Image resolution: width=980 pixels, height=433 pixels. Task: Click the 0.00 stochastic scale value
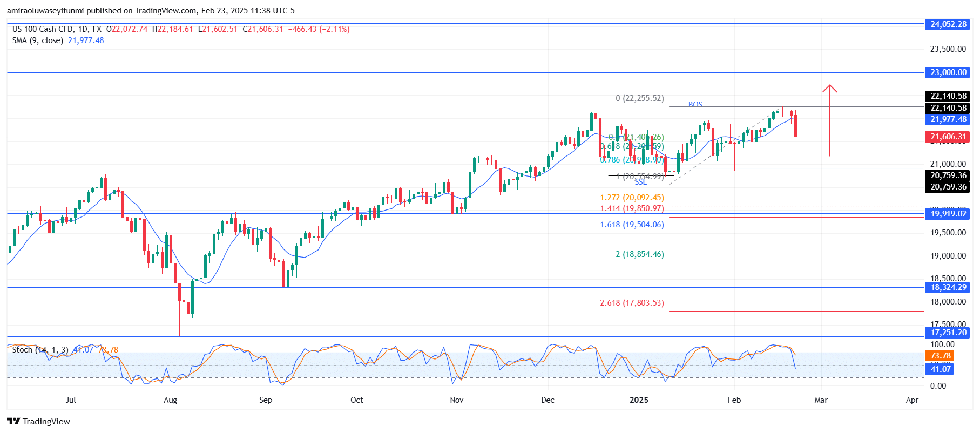(x=938, y=386)
